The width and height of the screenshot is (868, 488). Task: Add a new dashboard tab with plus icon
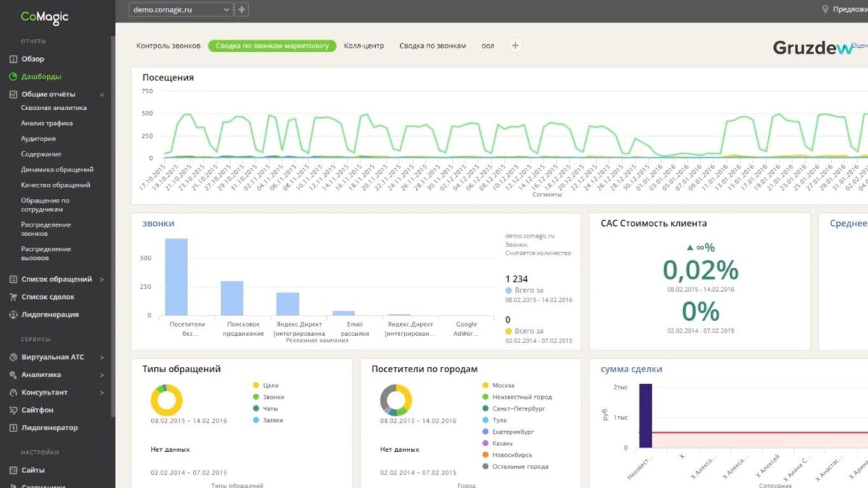click(x=515, y=46)
